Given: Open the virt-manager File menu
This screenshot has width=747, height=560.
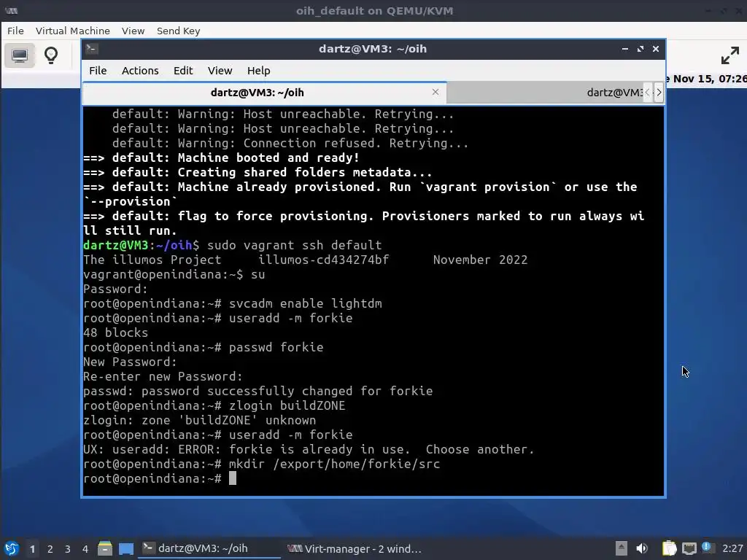Looking at the screenshot, I should click(x=15, y=31).
